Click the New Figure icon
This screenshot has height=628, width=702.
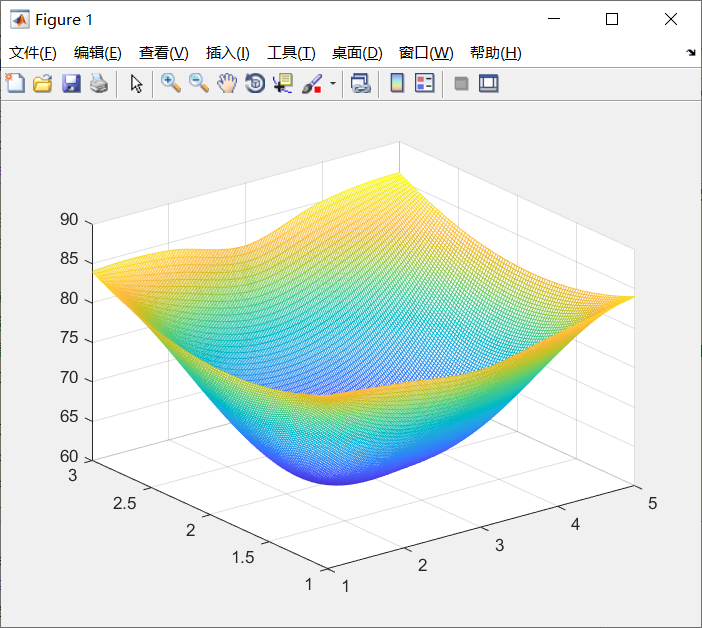tap(15, 84)
